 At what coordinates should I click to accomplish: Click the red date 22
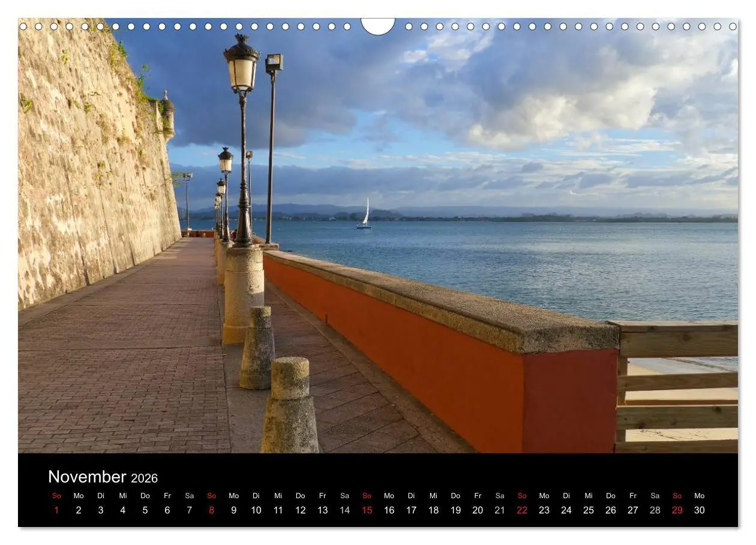point(522,510)
